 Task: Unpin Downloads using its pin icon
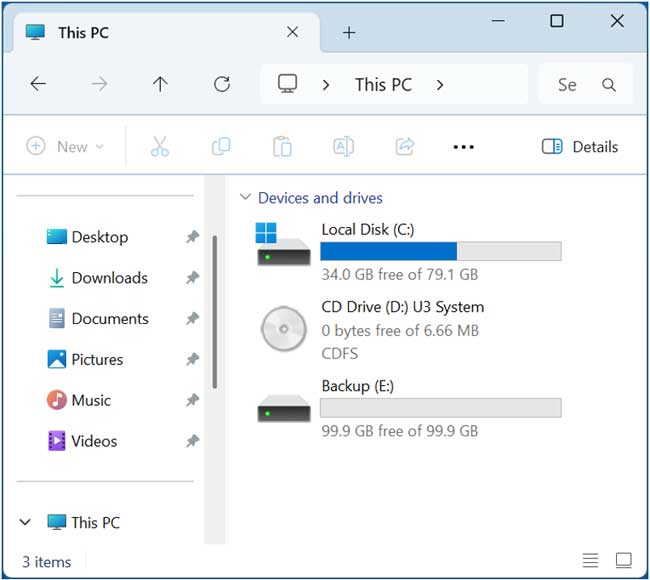point(192,277)
